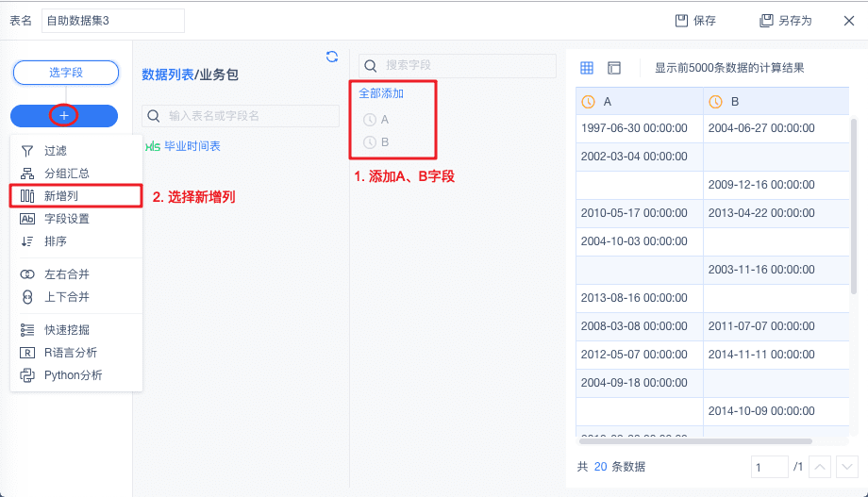
Task: Select 过滤 filter from the menu
Action: (x=75, y=151)
